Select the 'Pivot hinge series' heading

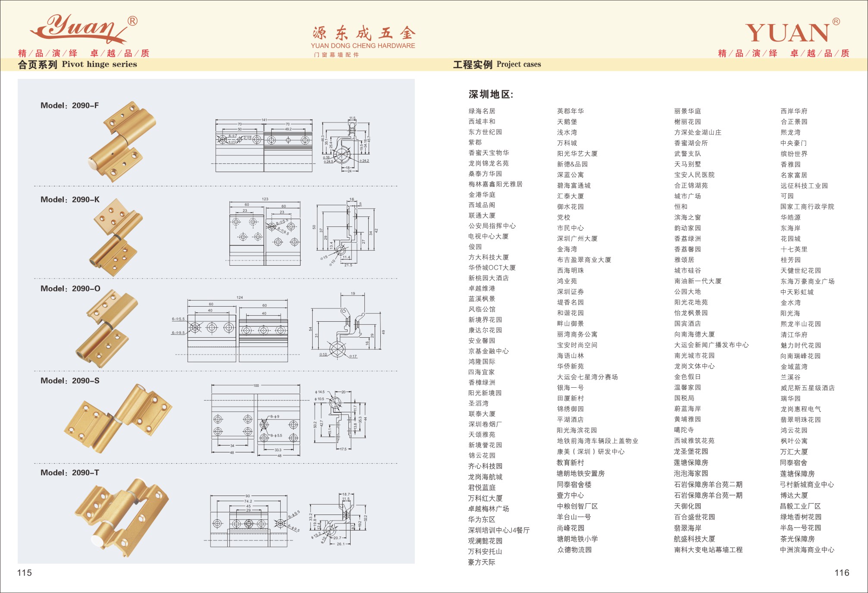click(100, 64)
